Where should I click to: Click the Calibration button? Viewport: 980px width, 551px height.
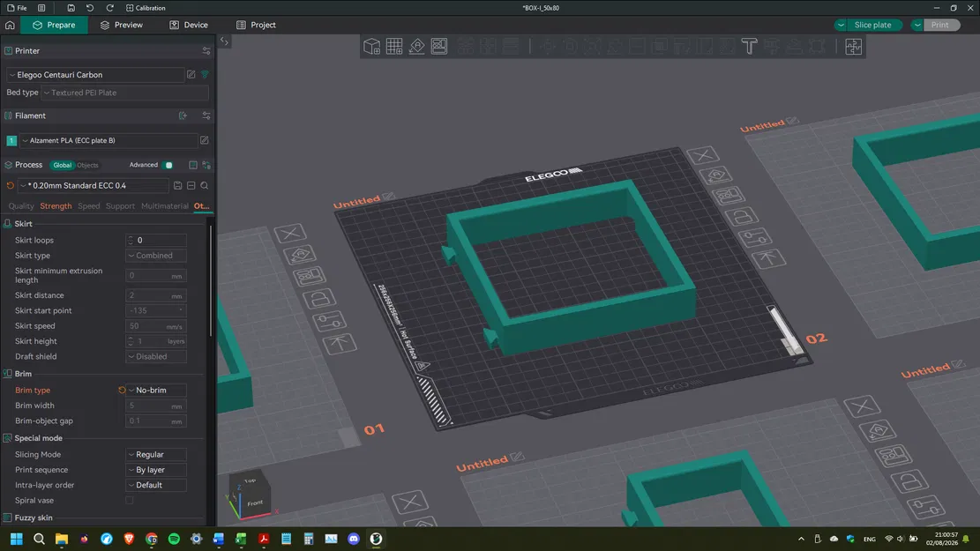[x=146, y=8]
